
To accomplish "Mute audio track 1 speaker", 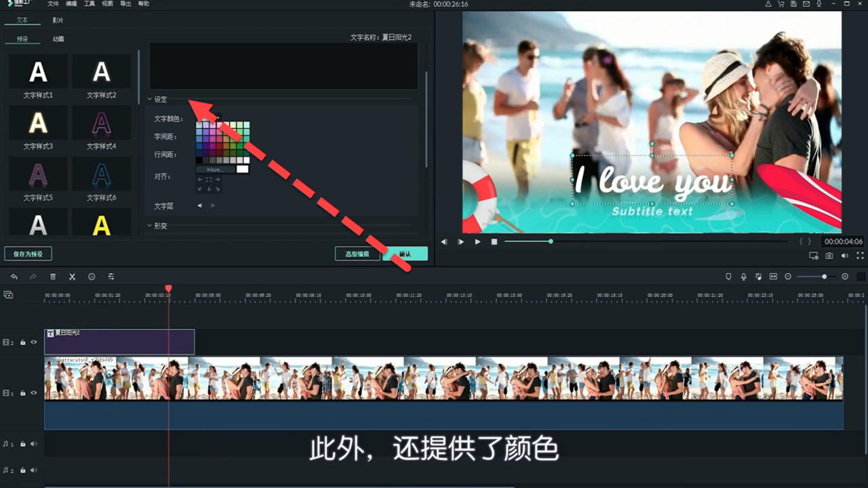I will coord(34,444).
